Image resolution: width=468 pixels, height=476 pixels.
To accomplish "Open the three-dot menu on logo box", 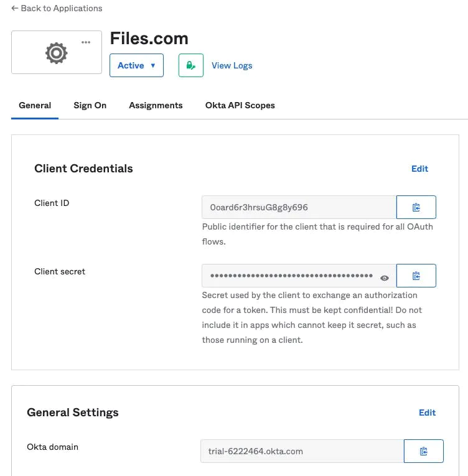I will tap(86, 42).
